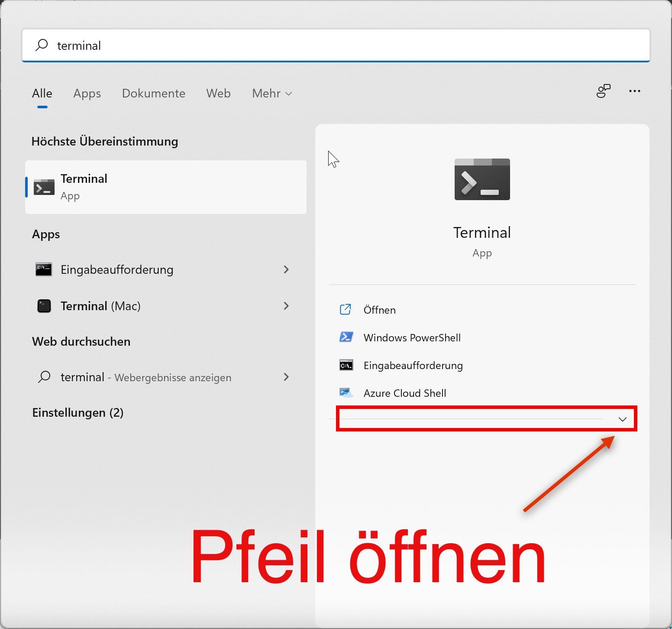This screenshot has height=629, width=672.
Task: Switch to the Web tab
Action: 218,94
